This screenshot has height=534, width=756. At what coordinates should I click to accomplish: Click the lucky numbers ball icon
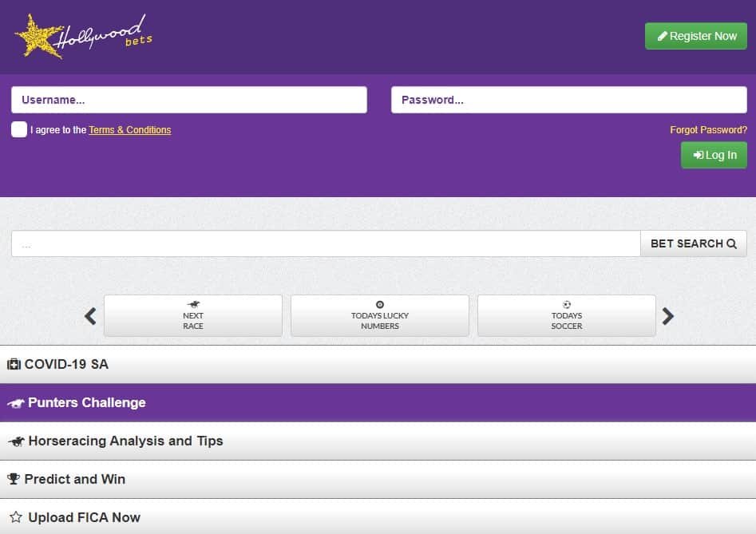pos(380,304)
